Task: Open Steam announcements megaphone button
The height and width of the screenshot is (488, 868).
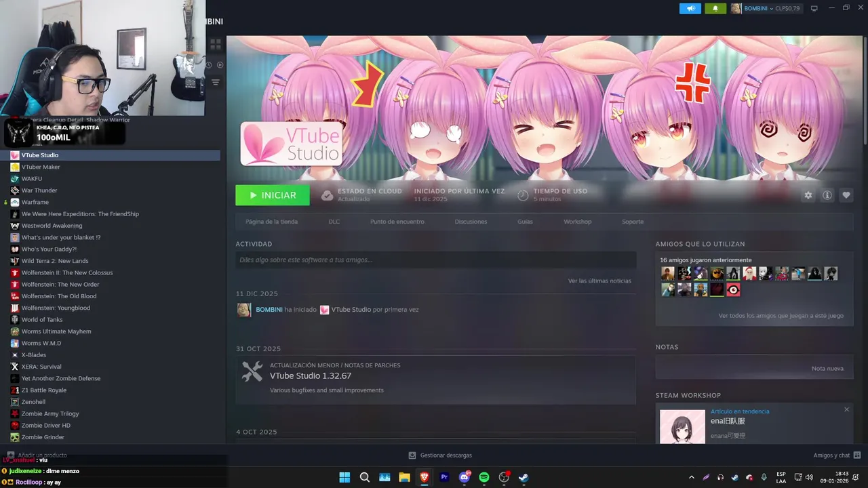Action: click(690, 8)
